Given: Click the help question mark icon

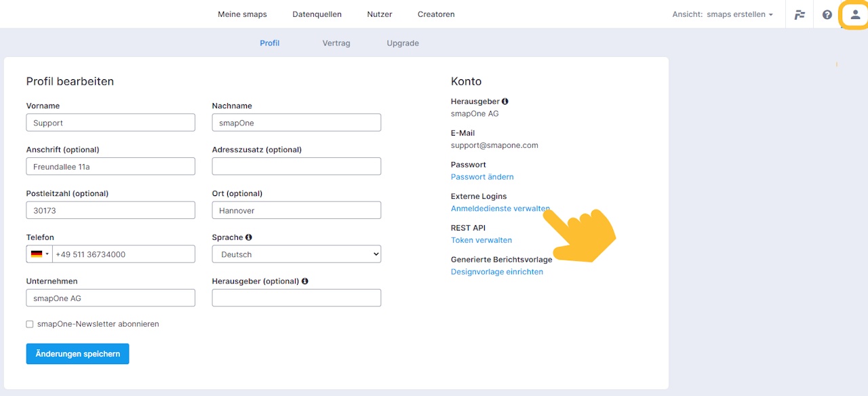Looking at the screenshot, I should pyautogui.click(x=827, y=14).
